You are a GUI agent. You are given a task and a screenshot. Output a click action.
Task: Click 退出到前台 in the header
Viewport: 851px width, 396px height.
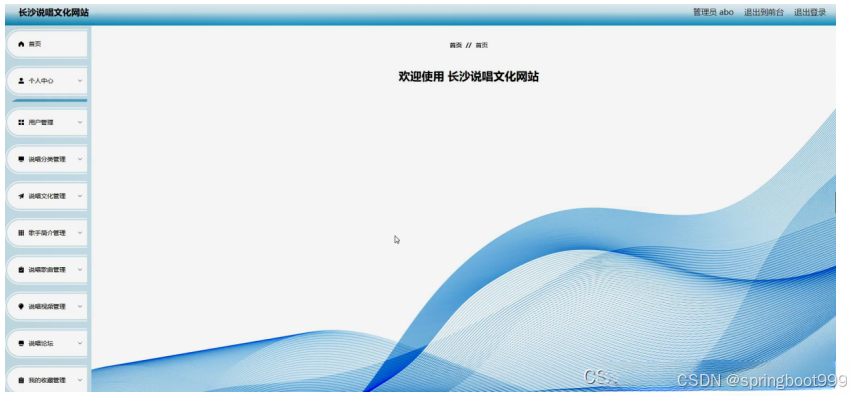pos(764,12)
